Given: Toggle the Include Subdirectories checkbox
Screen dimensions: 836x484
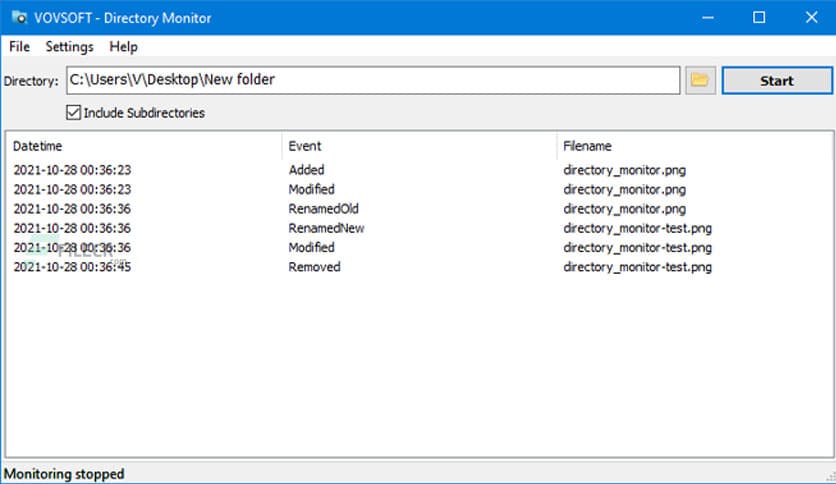Looking at the screenshot, I should pyautogui.click(x=74, y=112).
